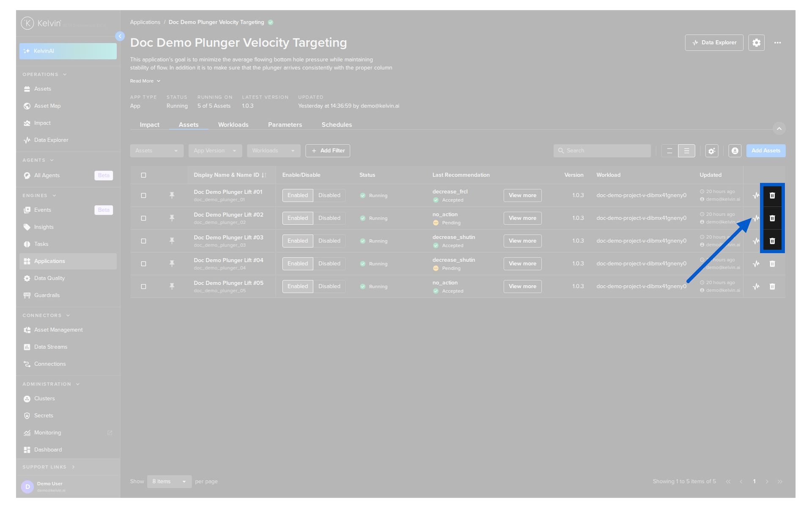Screen dimensions: 812x508
Task: Click the Add Assets button
Action: point(765,151)
